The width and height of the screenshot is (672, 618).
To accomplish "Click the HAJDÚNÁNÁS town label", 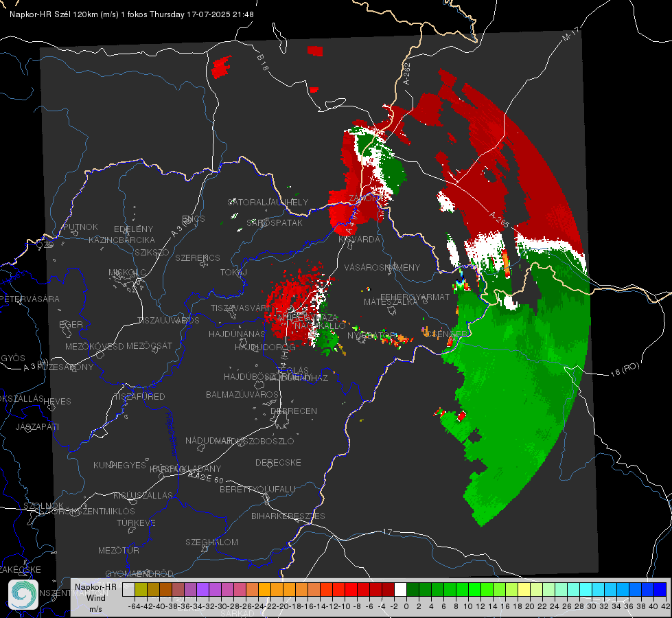I will pyautogui.click(x=237, y=334).
